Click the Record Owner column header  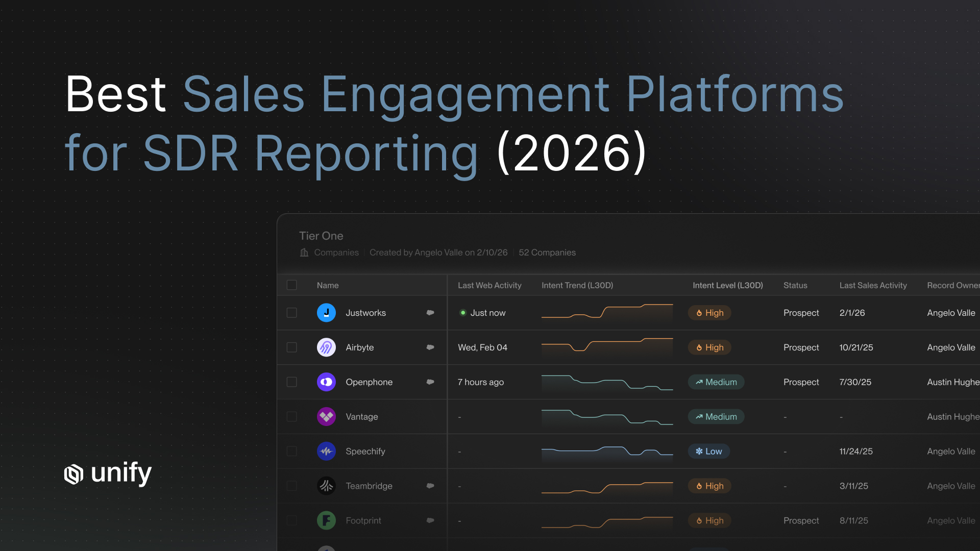pos(953,285)
